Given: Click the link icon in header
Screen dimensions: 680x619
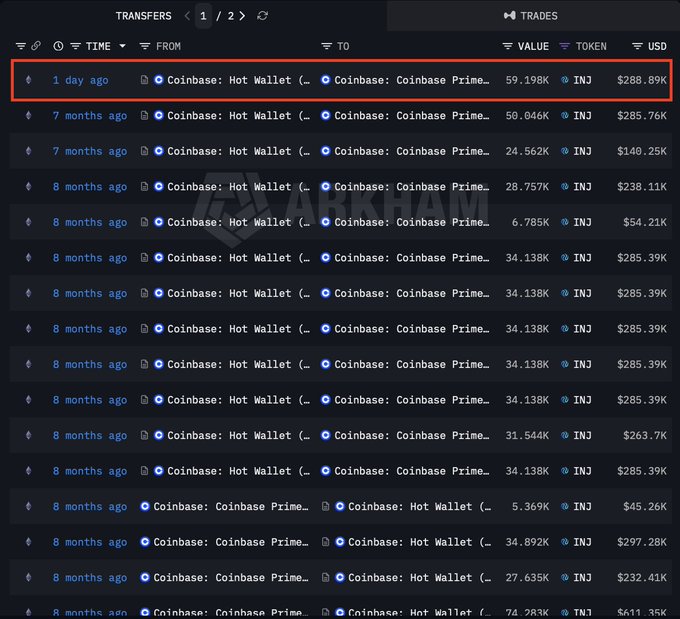Looking at the screenshot, I should (36, 46).
